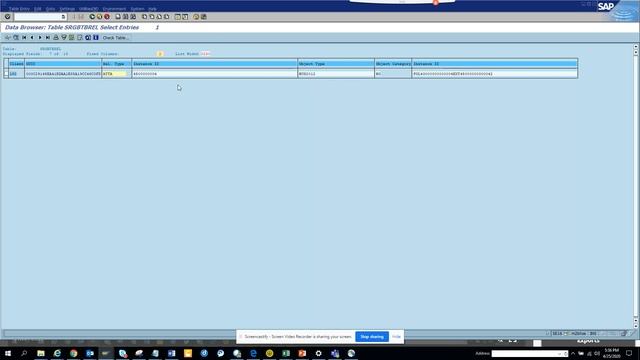The height and width of the screenshot is (360, 640).
Task: Go to next entry in the application toolbar
Action: 40,38
